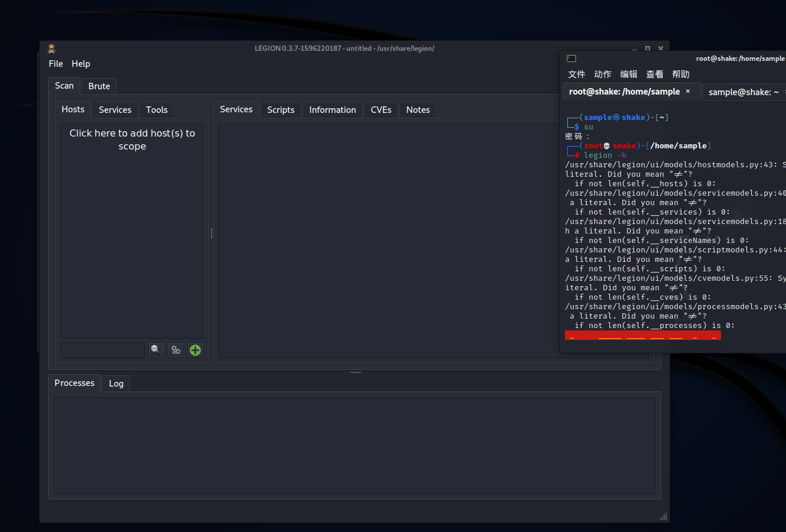Click the Legion window title text
This screenshot has width=786, height=532.
coord(345,48)
